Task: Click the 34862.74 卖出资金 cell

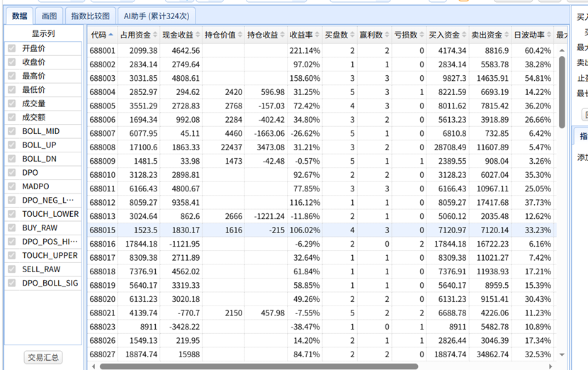Action: coord(490,354)
